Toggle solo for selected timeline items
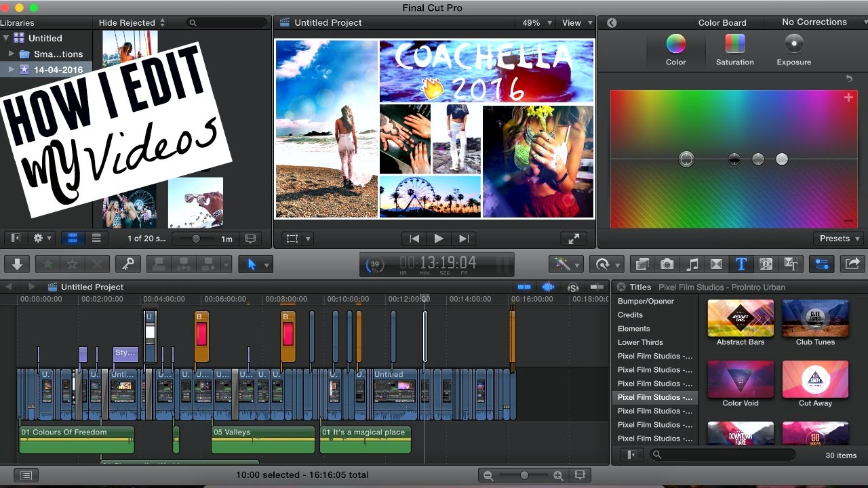The width and height of the screenshot is (868, 488). (x=573, y=287)
